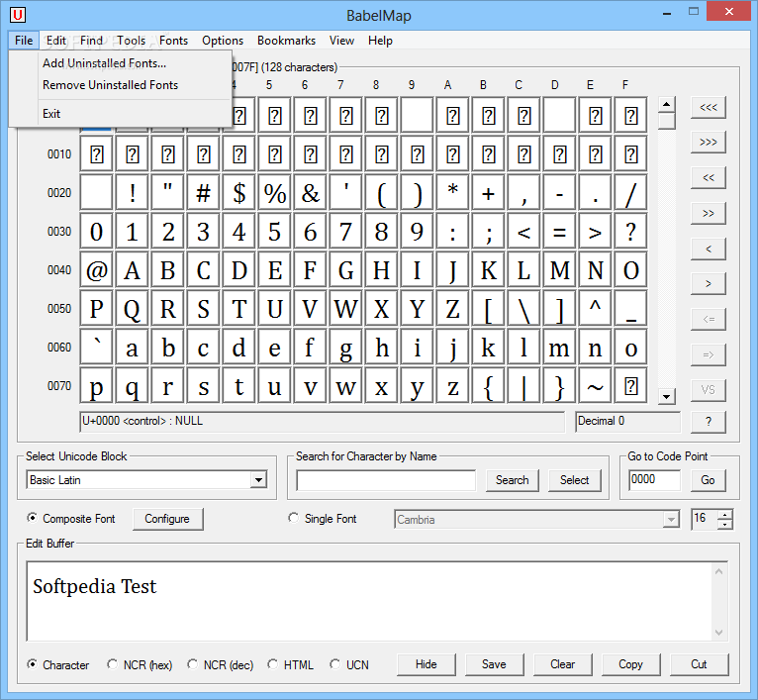
Task: Click the Select button beside Search
Action: pyautogui.click(x=574, y=480)
